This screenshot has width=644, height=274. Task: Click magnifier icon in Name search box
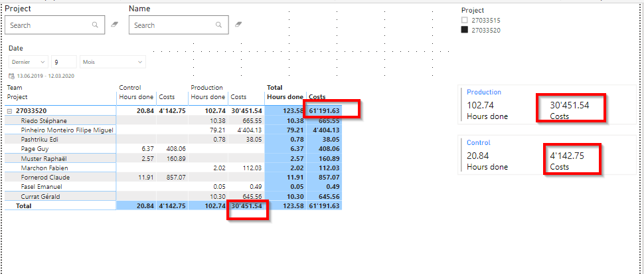tap(219, 25)
